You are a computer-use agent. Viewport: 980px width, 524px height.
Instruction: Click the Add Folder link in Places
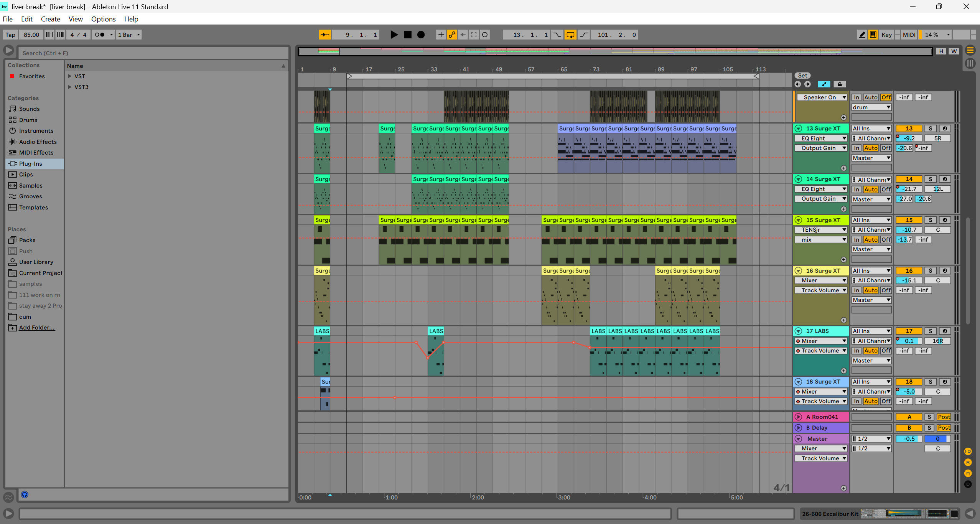tap(37, 328)
